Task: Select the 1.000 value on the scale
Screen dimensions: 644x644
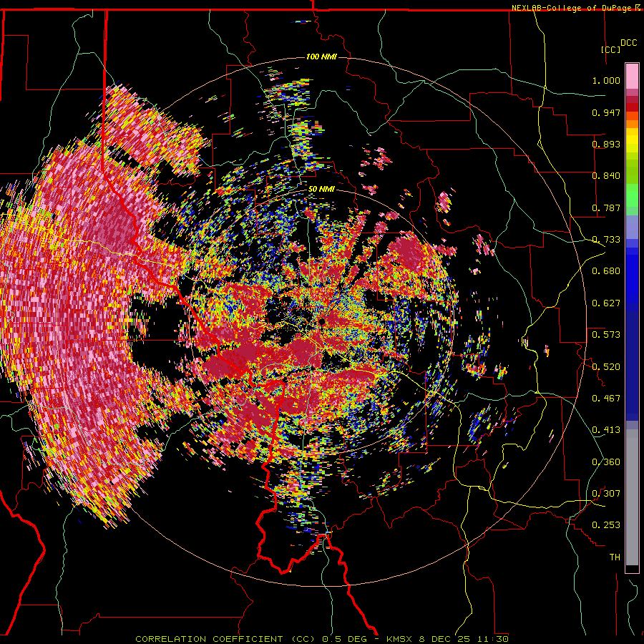Action: (x=606, y=80)
